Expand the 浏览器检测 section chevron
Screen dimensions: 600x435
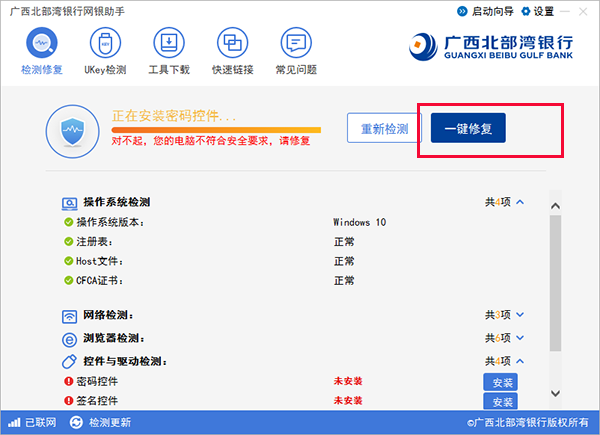pyautogui.click(x=520, y=338)
